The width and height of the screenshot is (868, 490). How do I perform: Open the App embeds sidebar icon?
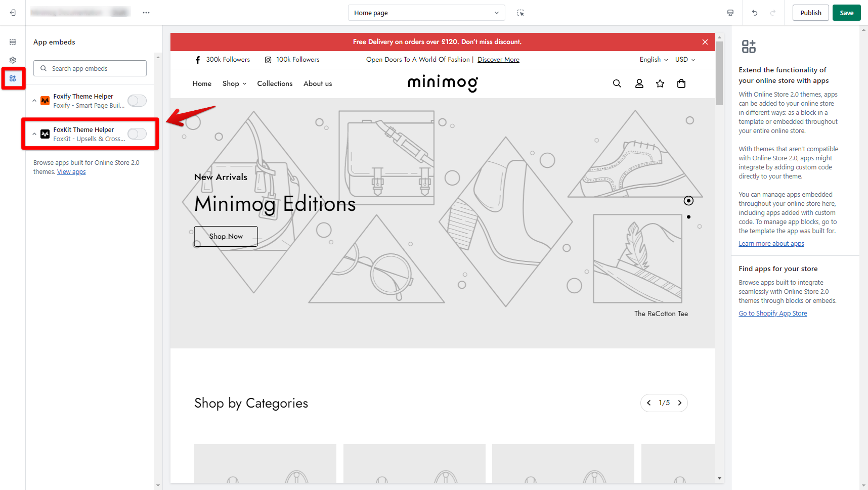click(13, 78)
